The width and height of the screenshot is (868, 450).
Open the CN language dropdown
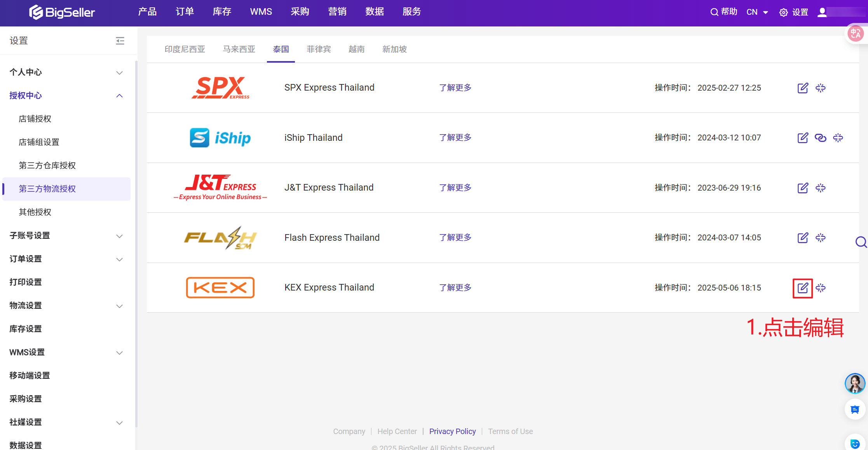click(x=757, y=12)
